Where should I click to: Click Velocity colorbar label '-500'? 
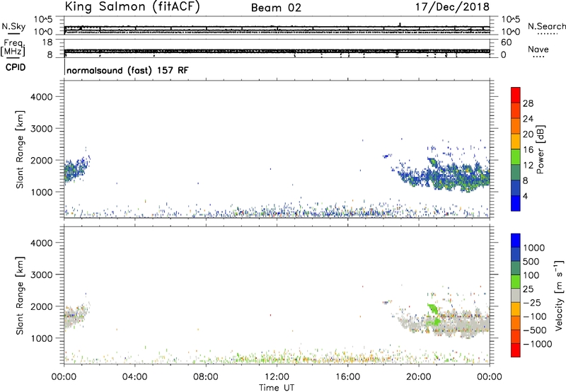pos(535,330)
